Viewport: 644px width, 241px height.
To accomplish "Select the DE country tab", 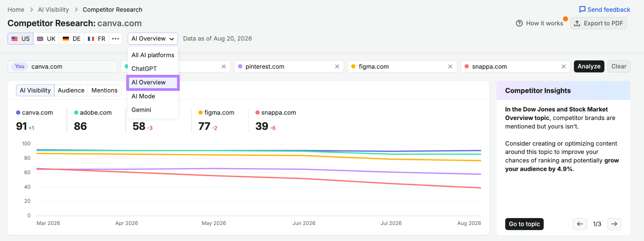I will coord(71,39).
